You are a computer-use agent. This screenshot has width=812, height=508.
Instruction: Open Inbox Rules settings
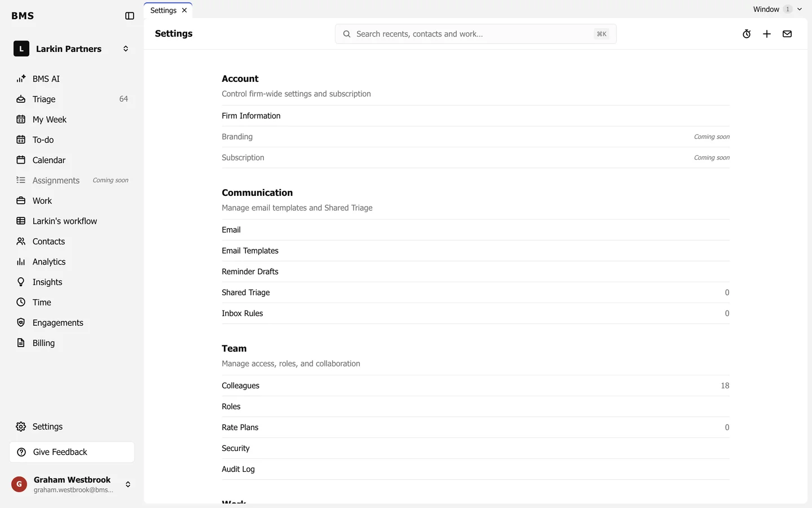click(x=475, y=313)
